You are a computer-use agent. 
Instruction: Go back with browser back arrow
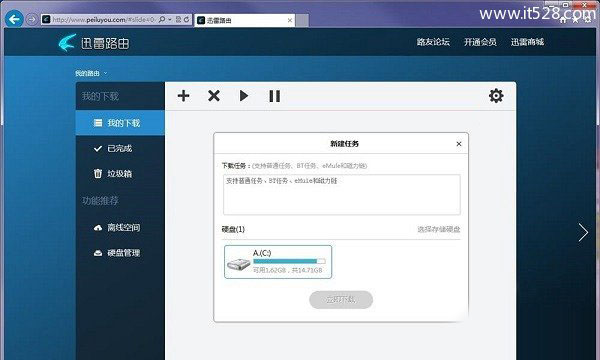14,19
